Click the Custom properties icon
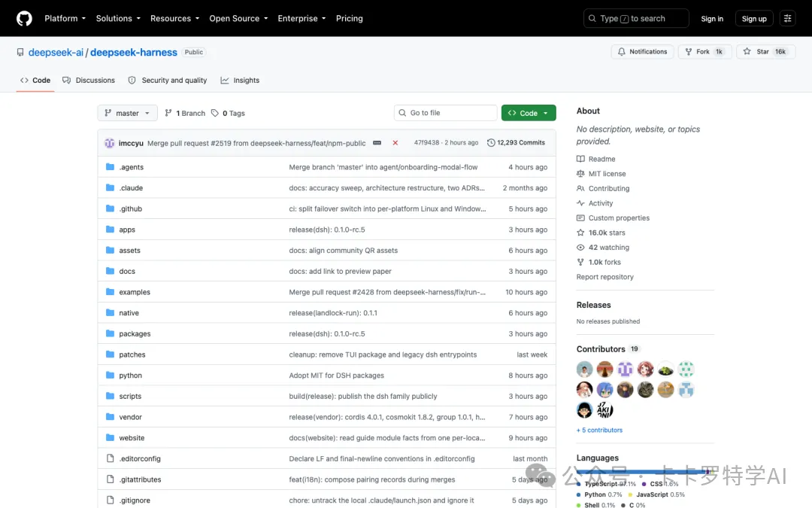Image resolution: width=812 pixels, height=508 pixels. tap(580, 217)
